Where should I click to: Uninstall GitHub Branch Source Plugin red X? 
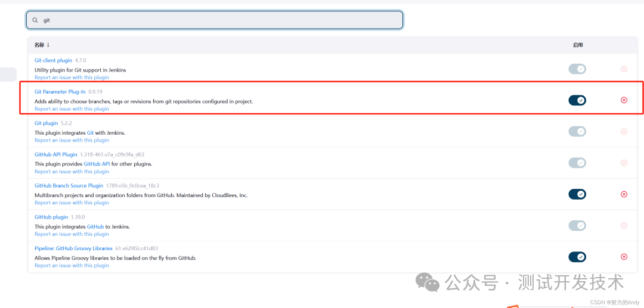[x=624, y=194]
